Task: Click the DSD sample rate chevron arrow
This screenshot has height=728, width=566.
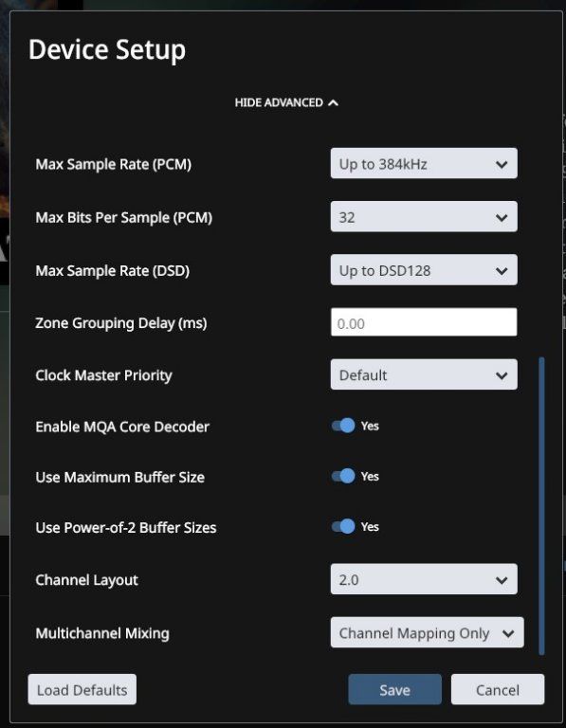Action: [x=502, y=271]
